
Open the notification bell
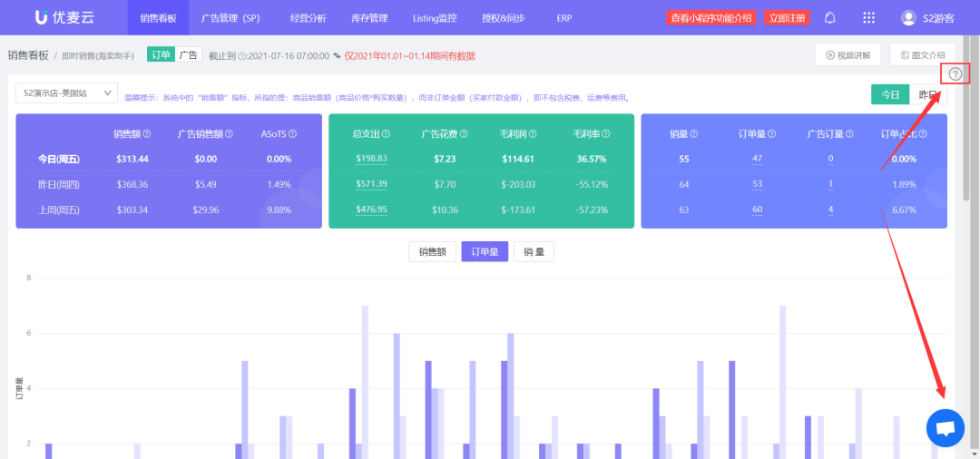[x=829, y=17]
